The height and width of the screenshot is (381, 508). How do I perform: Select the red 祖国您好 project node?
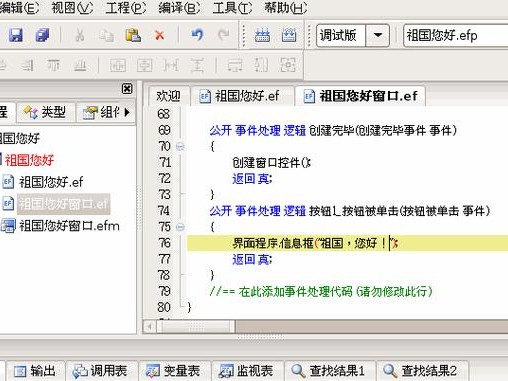coord(29,160)
